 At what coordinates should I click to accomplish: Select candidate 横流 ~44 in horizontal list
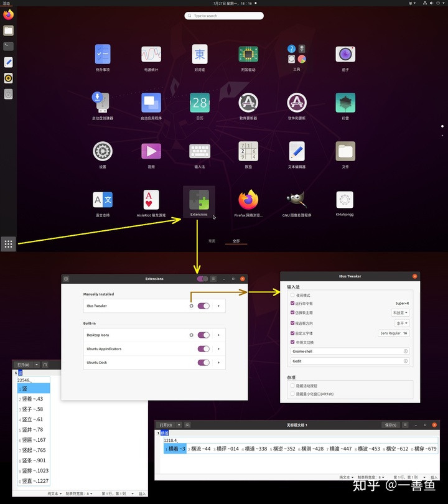tap(199, 449)
